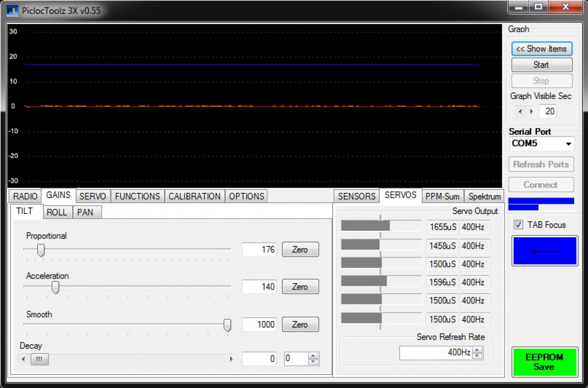588x388 pixels.
Task: Click the Decay scrollbar left arrow
Action: tap(24, 359)
